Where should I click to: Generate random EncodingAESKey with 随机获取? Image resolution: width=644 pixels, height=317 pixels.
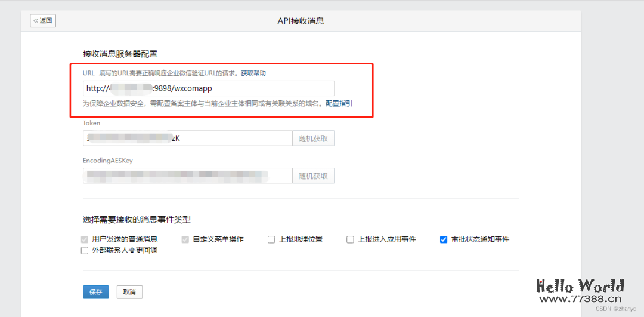click(x=314, y=176)
